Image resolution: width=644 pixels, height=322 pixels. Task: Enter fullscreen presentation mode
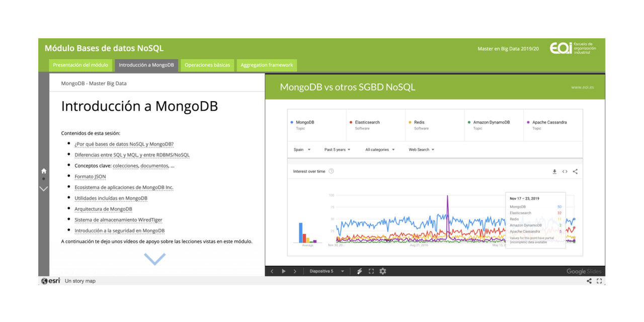tap(371, 271)
